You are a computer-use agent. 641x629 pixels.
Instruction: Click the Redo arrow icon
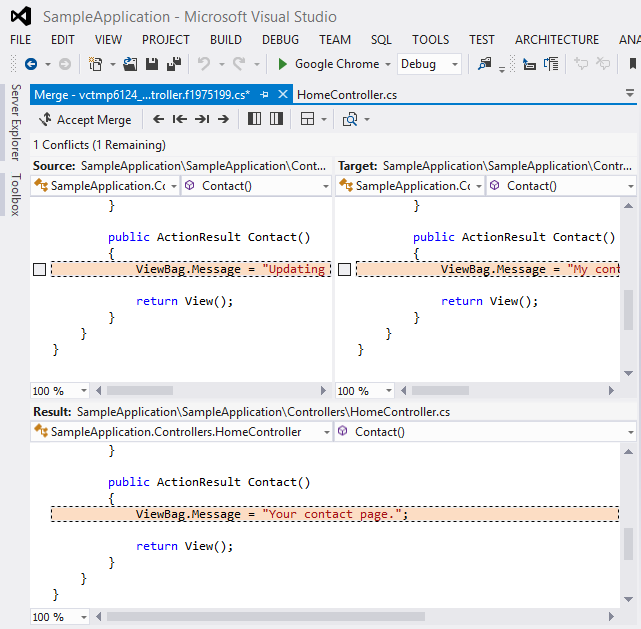coord(239,64)
